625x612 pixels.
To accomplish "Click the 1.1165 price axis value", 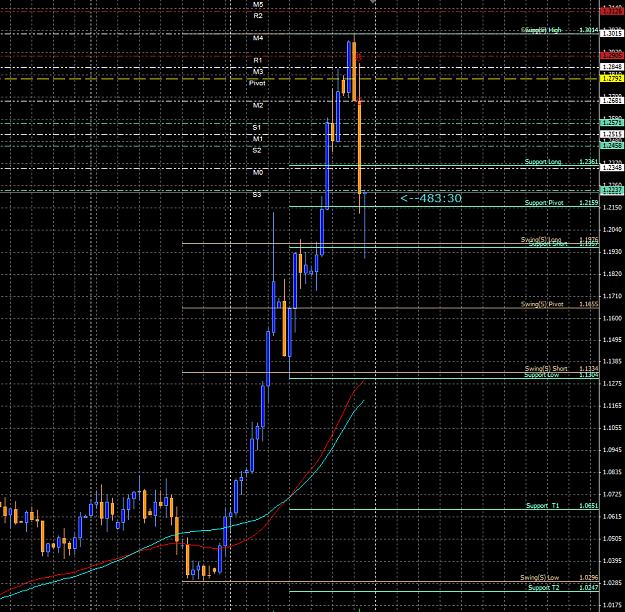I will 612,406.
